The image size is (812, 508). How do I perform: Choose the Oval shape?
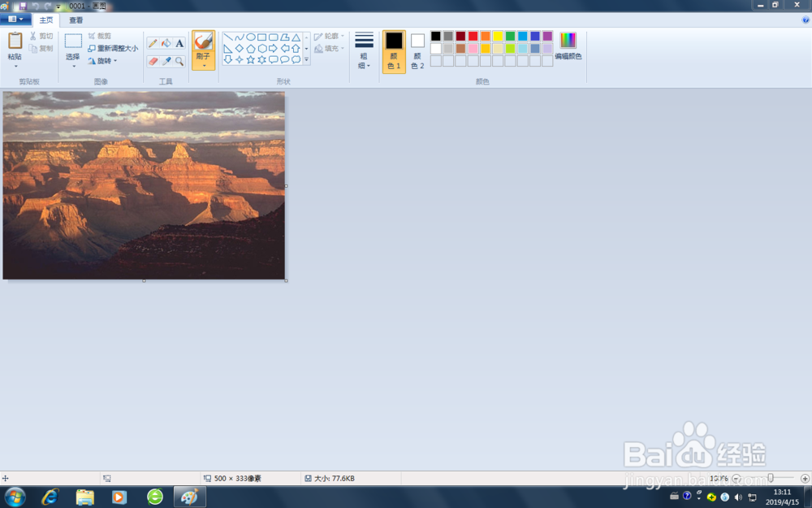coord(251,37)
